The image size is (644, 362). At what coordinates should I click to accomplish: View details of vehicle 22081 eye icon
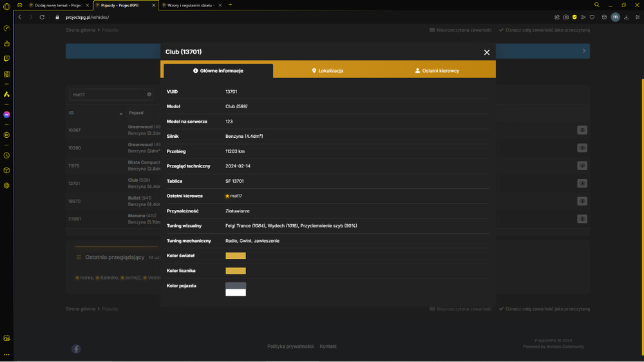(582, 219)
